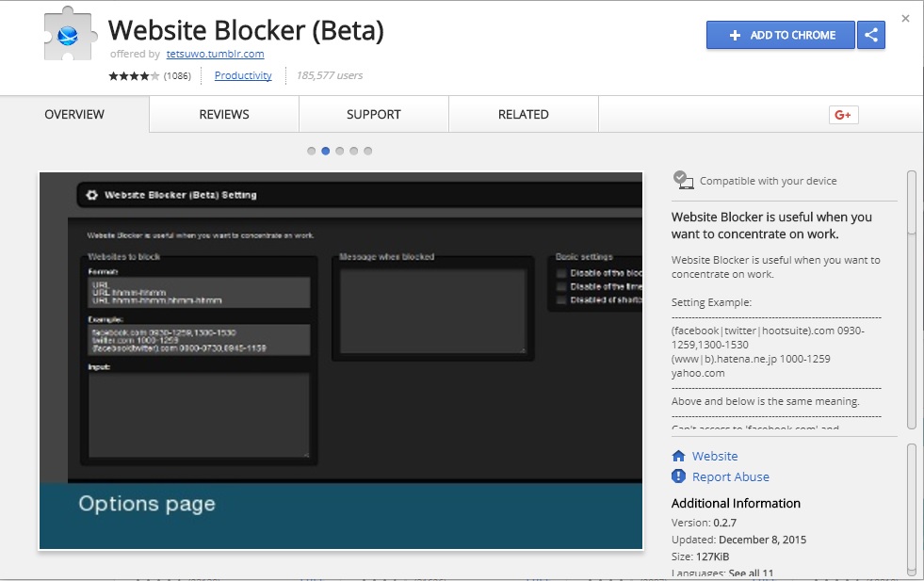Select the fourth screenshot carousel dot

(x=353, y=151)
